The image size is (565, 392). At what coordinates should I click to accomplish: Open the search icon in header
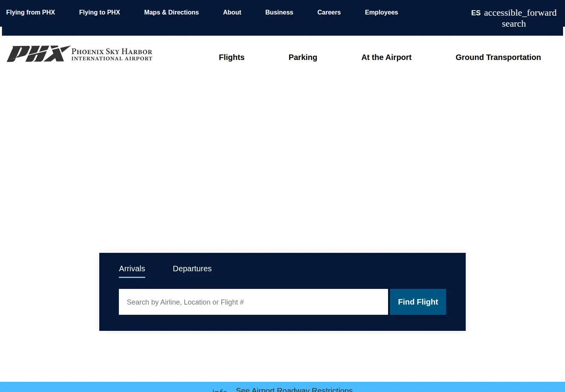point(514,24)
